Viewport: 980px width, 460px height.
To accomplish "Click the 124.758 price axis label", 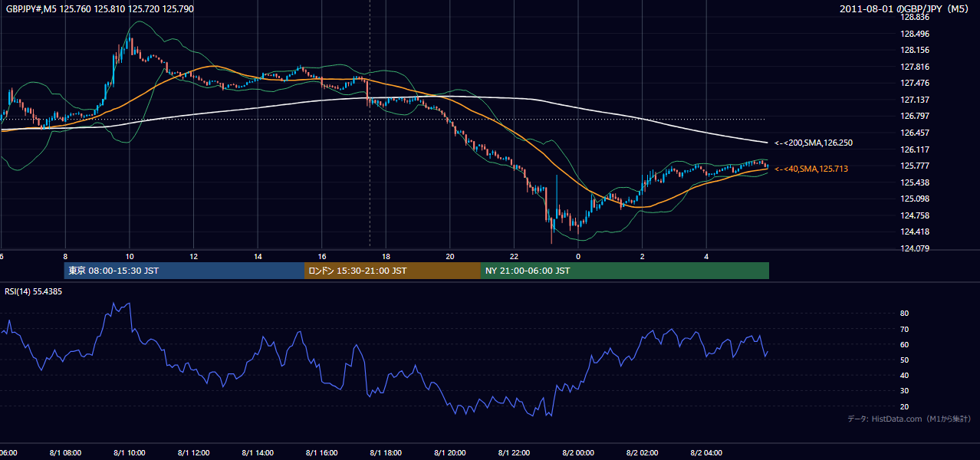I will 914,215.
